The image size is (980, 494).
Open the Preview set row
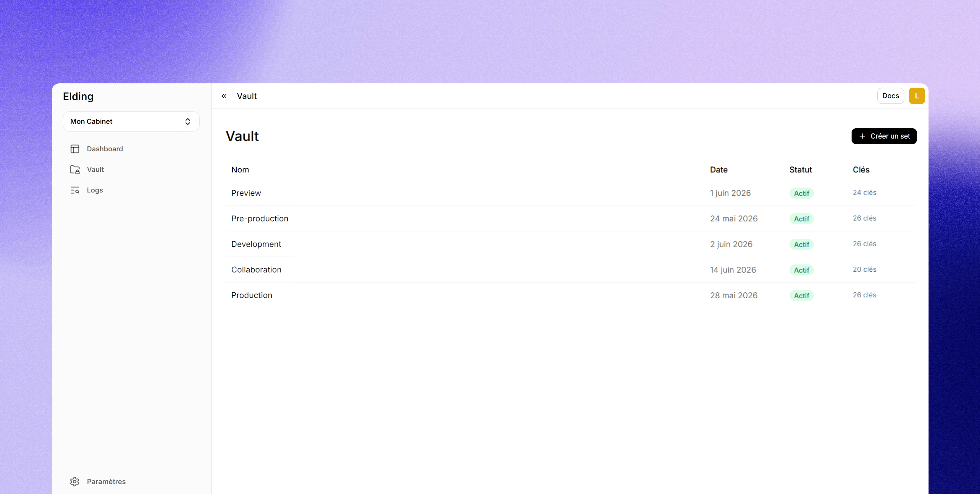click(x=571, y=193)
